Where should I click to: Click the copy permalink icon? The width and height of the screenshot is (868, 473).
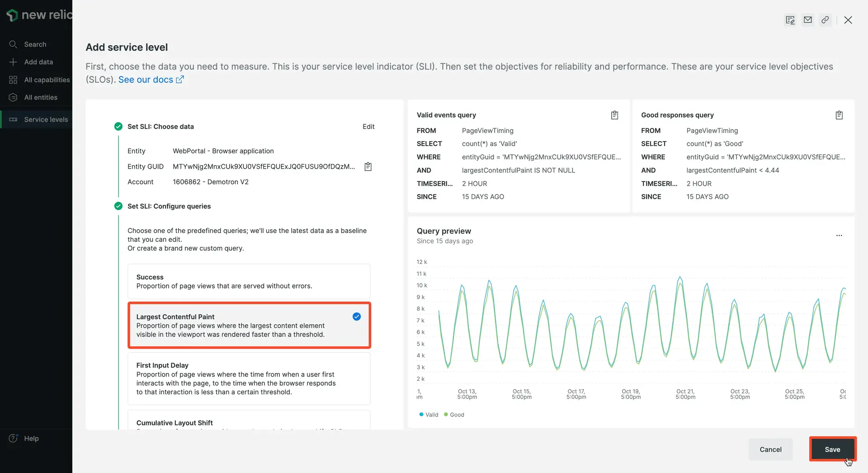click(x=825, y=20)
